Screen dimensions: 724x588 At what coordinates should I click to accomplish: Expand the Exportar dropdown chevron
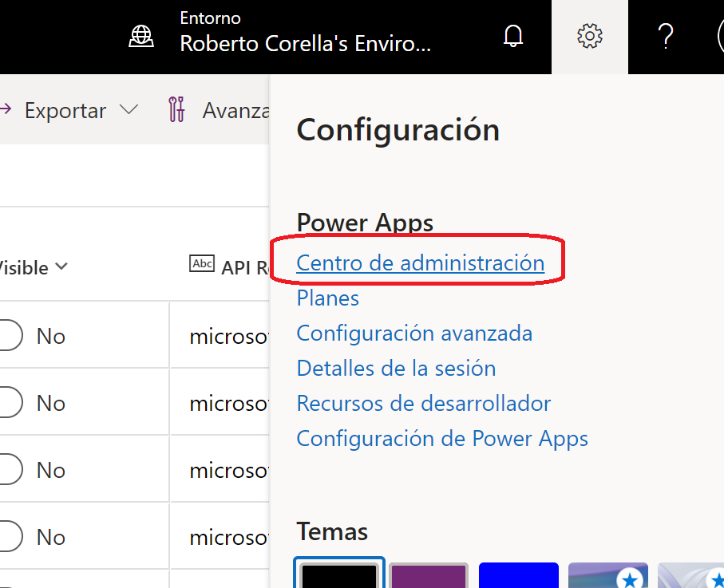tap(129, 109)
